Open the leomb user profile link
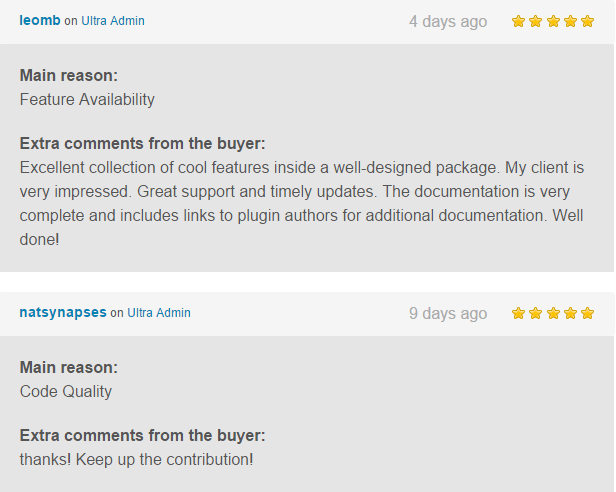The image size is (616, 492). (x=39, y=21)
